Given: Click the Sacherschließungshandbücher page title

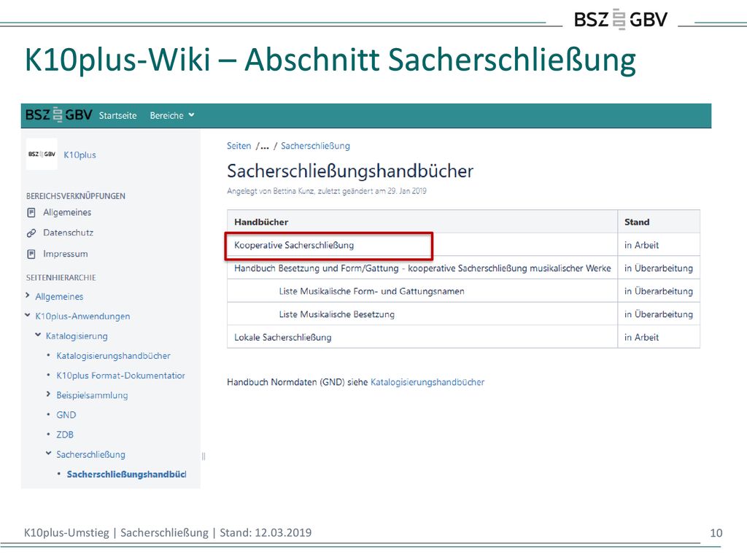Looking at the screenshot, I should pyautogui.click(x=350, y=171).
